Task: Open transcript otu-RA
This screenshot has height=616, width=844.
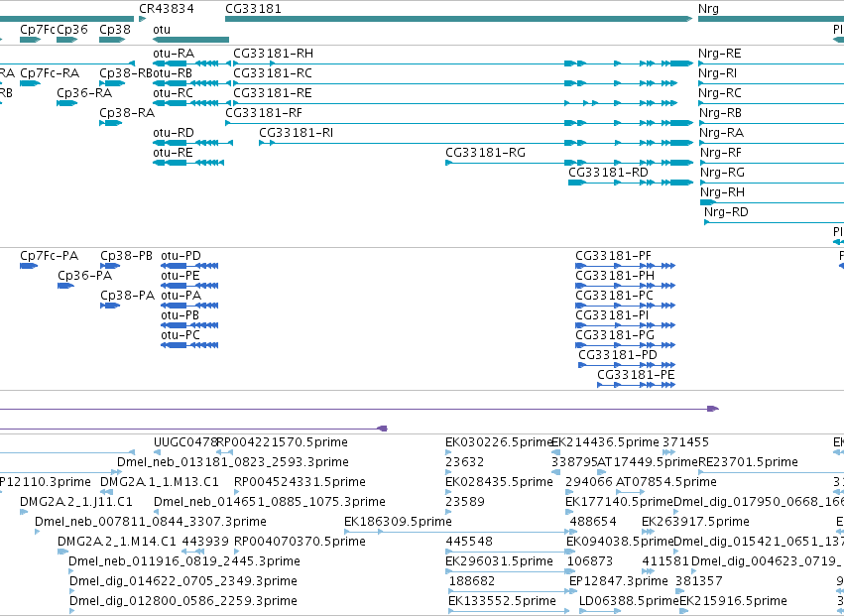Action: pyautogui.click(x=174, y=54)
